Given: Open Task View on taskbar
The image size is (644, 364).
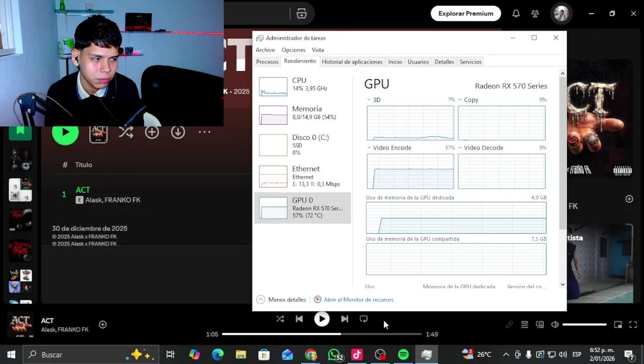Looking at the screenshot, I should [170, 355].
